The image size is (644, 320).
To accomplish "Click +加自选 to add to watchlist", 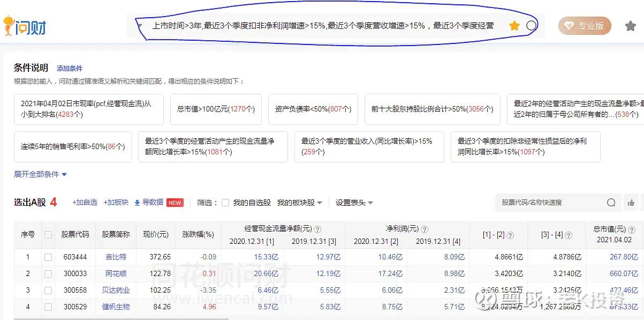I will (x=85, y=203).
